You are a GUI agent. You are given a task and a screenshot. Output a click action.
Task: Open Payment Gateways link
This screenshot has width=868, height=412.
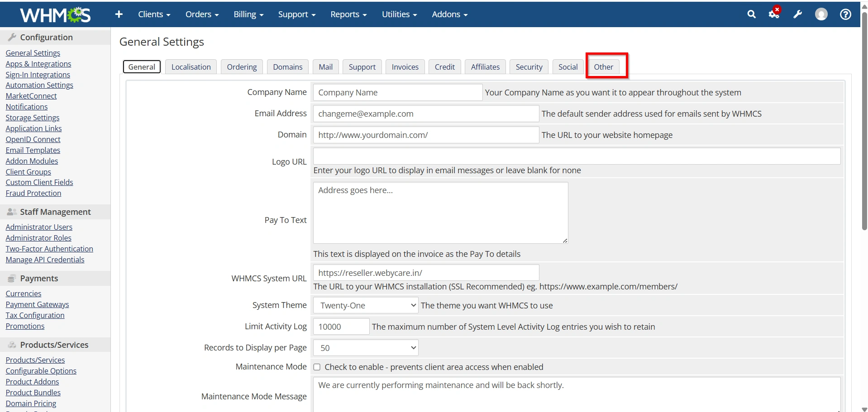[38, 304]
